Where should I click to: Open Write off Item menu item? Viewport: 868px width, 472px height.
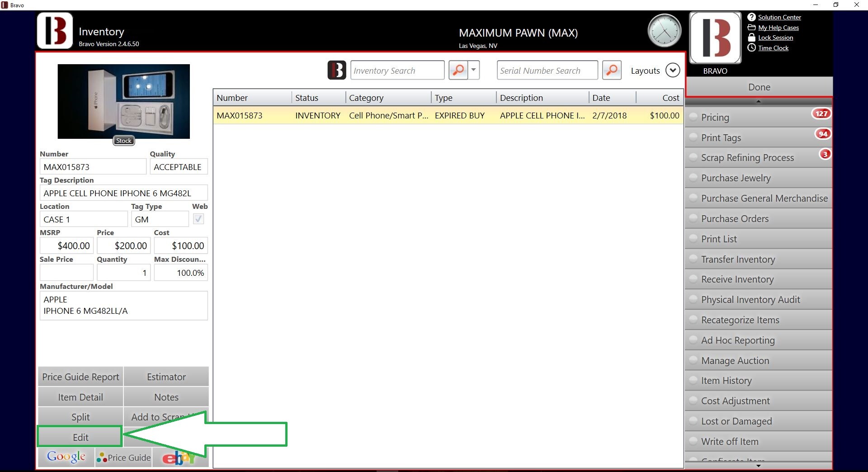759,441
